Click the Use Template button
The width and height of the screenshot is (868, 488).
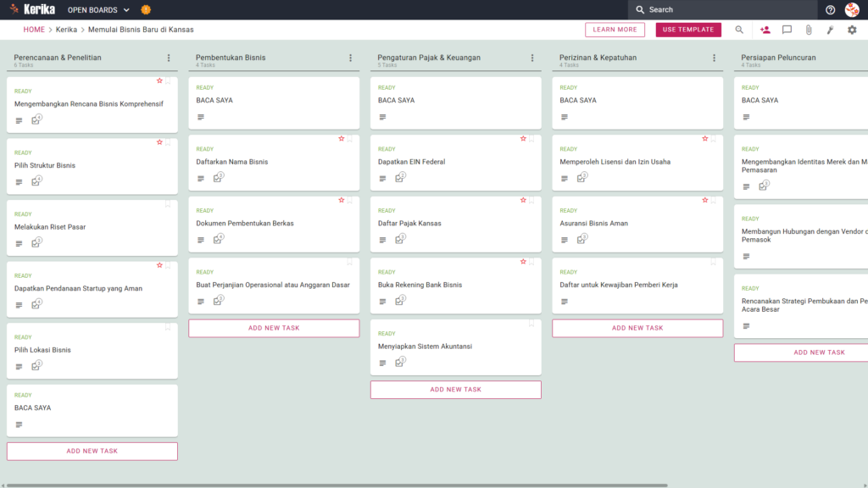[x=688, y=30]
